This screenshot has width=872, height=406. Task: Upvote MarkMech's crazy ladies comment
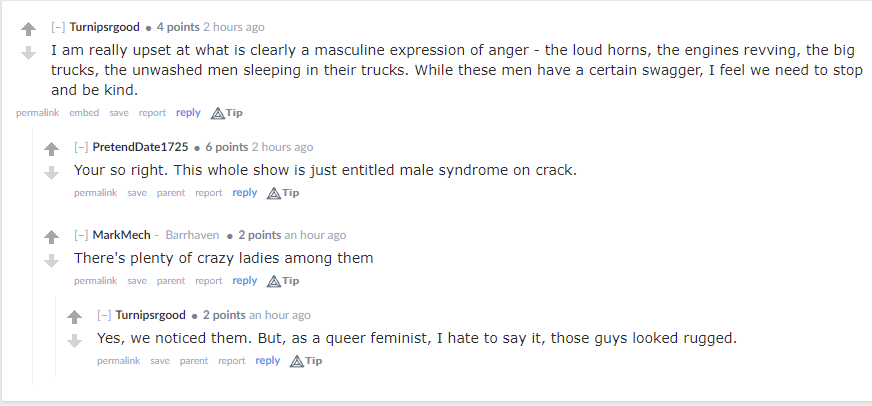click(51, 238)
